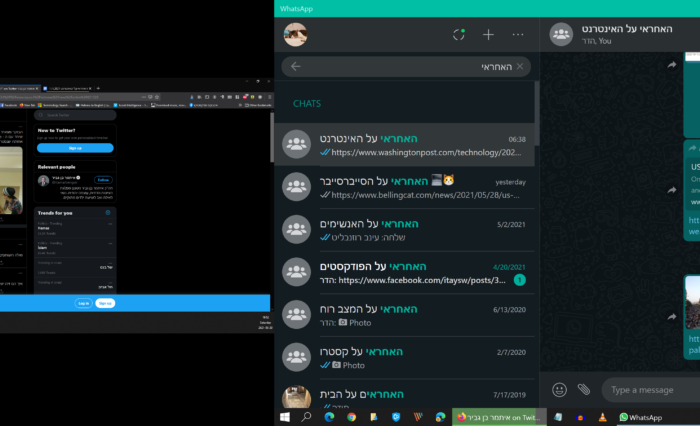Click the washingtonpost.com link preview text
This screenshot has height=426, width=700.
pyautogui.click(x=426, y=153)
